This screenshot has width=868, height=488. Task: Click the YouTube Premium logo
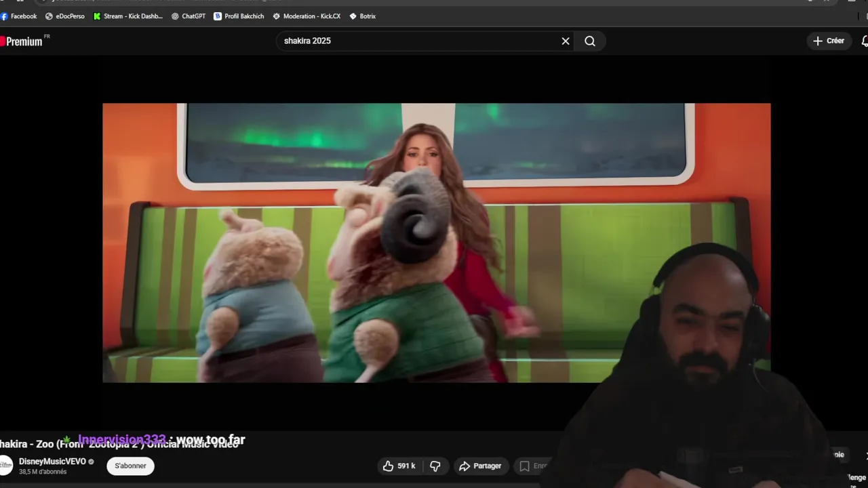pos(23,41)
